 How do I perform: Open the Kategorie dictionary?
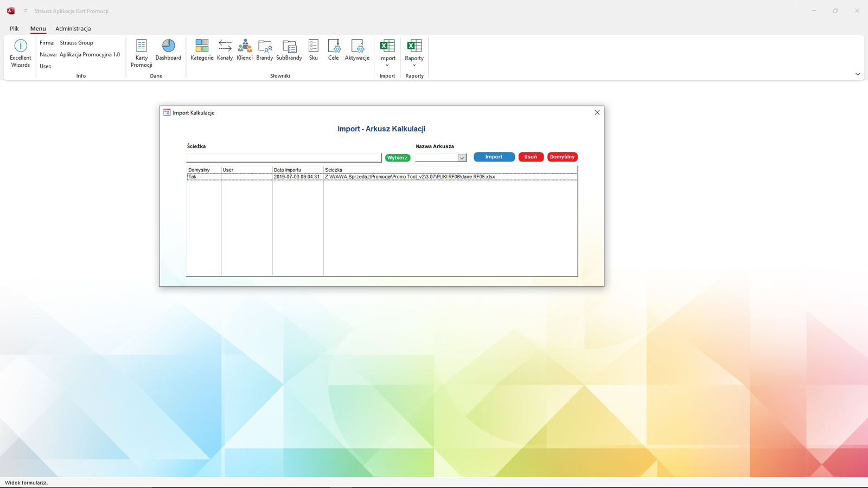(x=202, y=49)
